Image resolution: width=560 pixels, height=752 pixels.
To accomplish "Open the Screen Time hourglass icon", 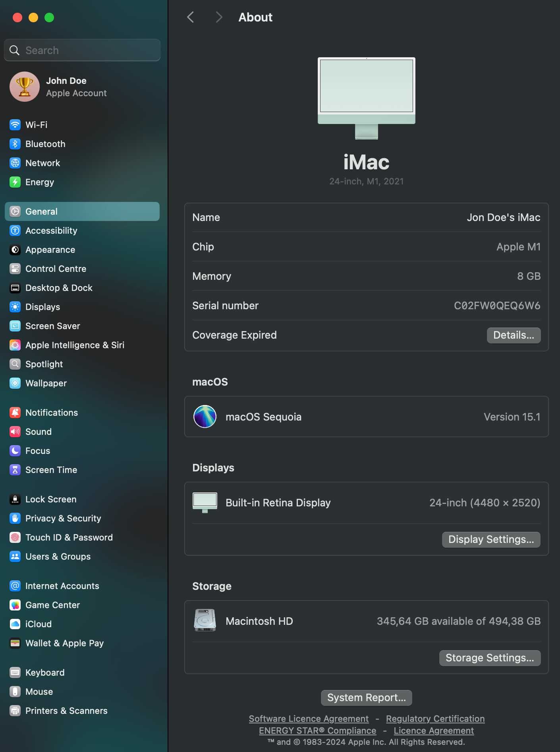I will coord(15,470).
